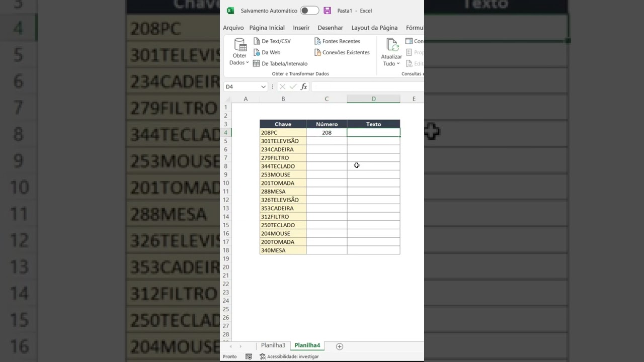The image size is (644, 362).
Task: Click the previous sheet navigation arrow
Action: [231, 346]
